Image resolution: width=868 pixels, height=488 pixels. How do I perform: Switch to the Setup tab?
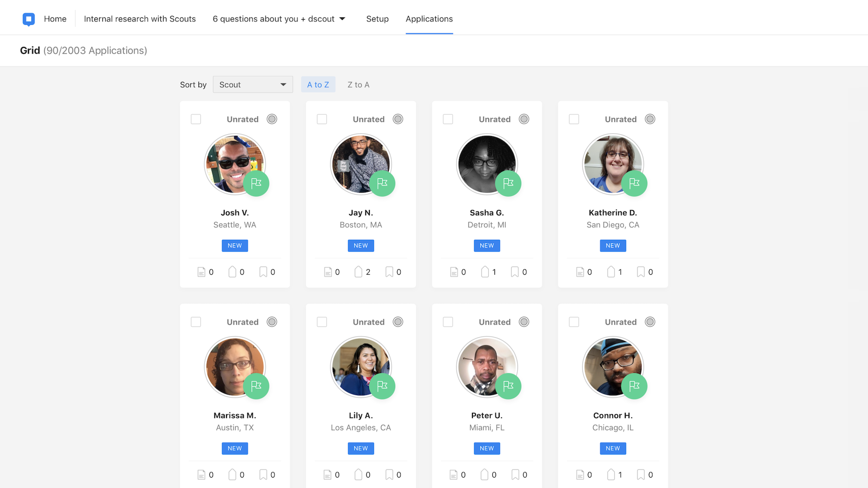point(377,19)
